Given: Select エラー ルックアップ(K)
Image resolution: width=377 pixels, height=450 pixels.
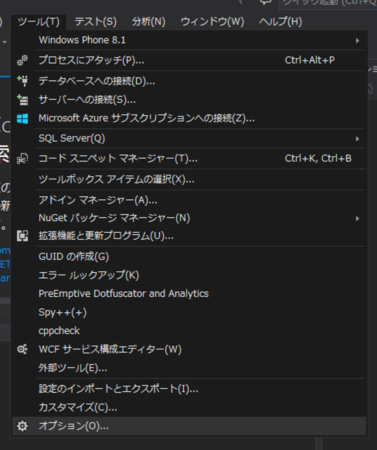Looking at the screenshot, I should click(189, 275).
